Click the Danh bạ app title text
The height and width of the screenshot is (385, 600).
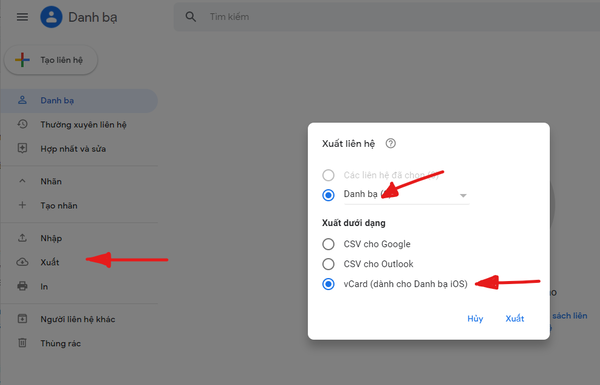coord(93,18)
